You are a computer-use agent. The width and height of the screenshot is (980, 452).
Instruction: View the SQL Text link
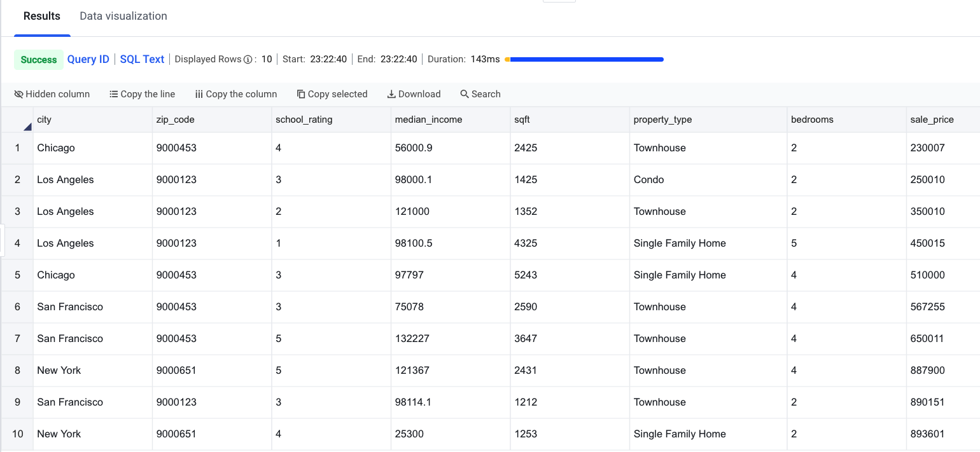click(x=142, y=59)
